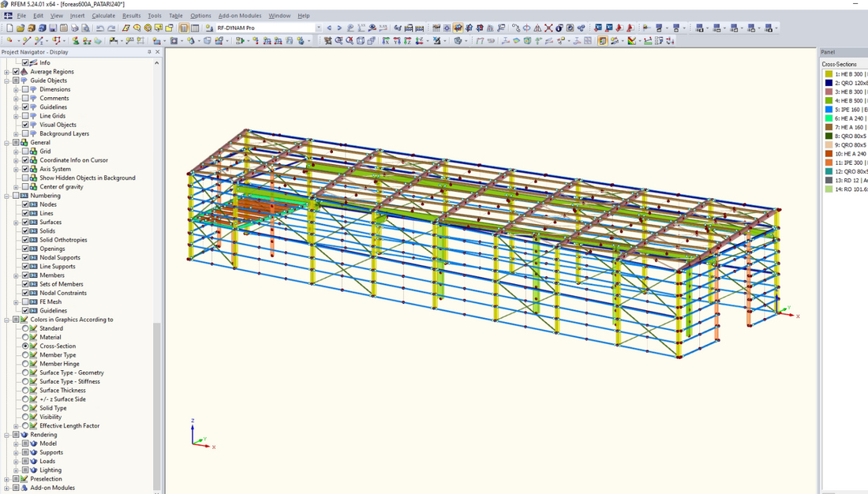The width and height of the screenshot is (868, 494).
Task: Toggle the Guidelines checkbox under Guide Objects
Action: click(x=25, y=107)
